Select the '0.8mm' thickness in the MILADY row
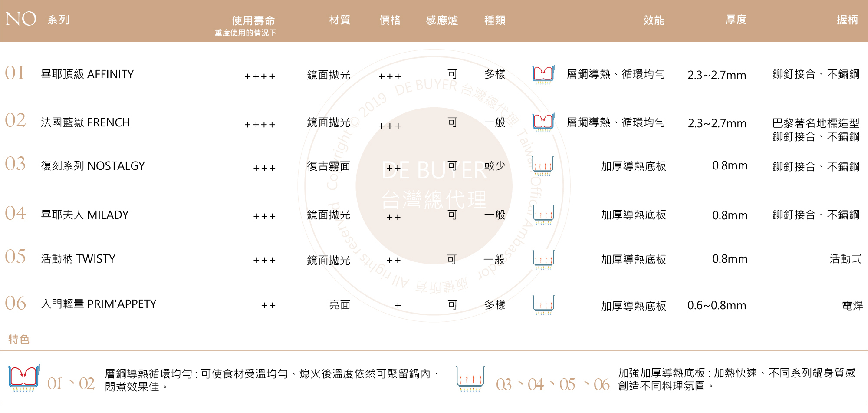Viewport: 868px width, 413px height. point(730,215)
